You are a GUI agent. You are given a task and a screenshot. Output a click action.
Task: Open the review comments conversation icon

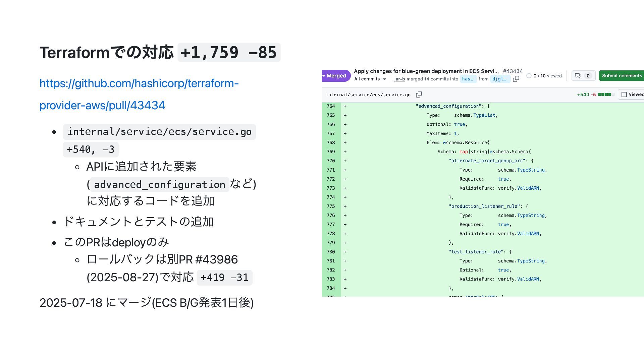pos(578,76)
